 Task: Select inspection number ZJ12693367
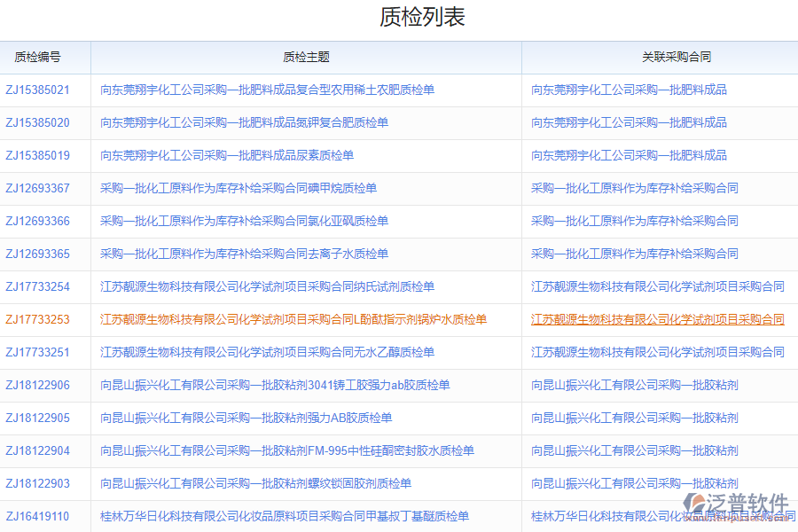tap(40, 188)
